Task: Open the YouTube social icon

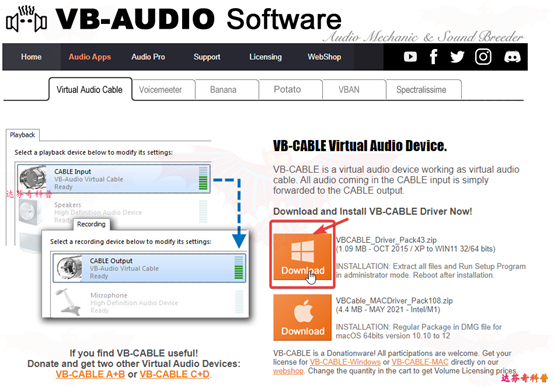Action: click(410, 57)
